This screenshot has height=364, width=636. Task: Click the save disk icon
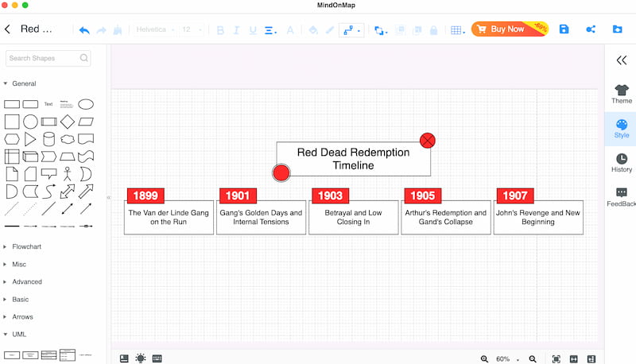(x=564, y=29)
